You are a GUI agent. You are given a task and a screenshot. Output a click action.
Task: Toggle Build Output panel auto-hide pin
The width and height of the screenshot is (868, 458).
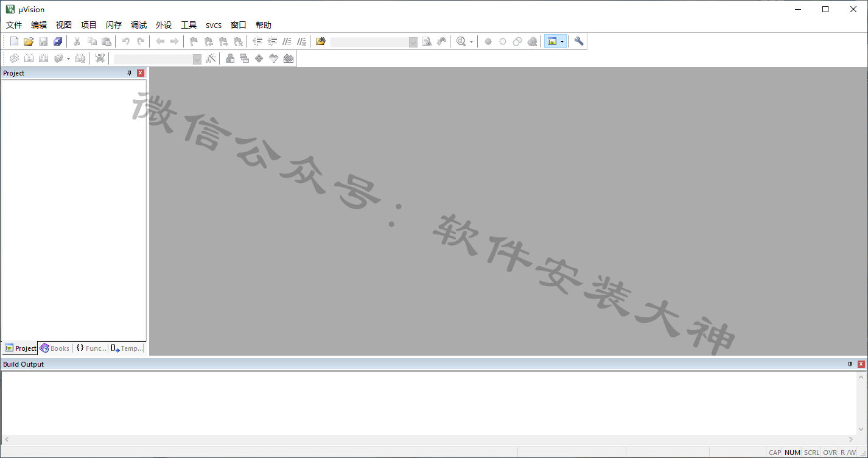tap(850, 364)
